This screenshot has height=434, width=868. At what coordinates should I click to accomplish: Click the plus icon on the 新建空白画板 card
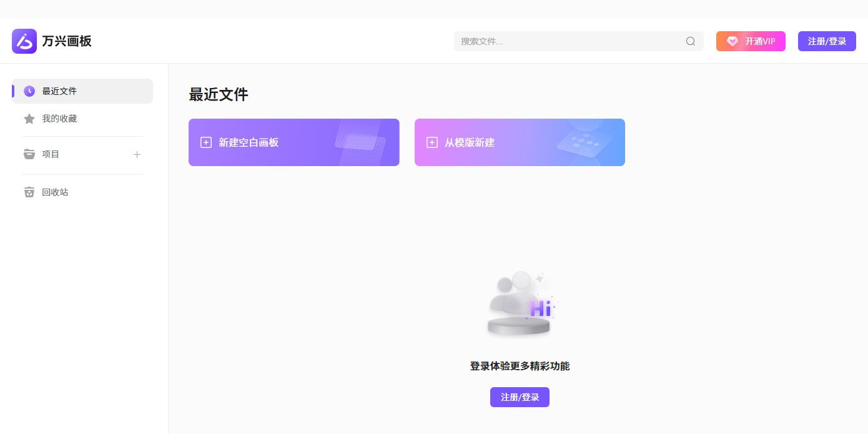(x=206, y=142)
